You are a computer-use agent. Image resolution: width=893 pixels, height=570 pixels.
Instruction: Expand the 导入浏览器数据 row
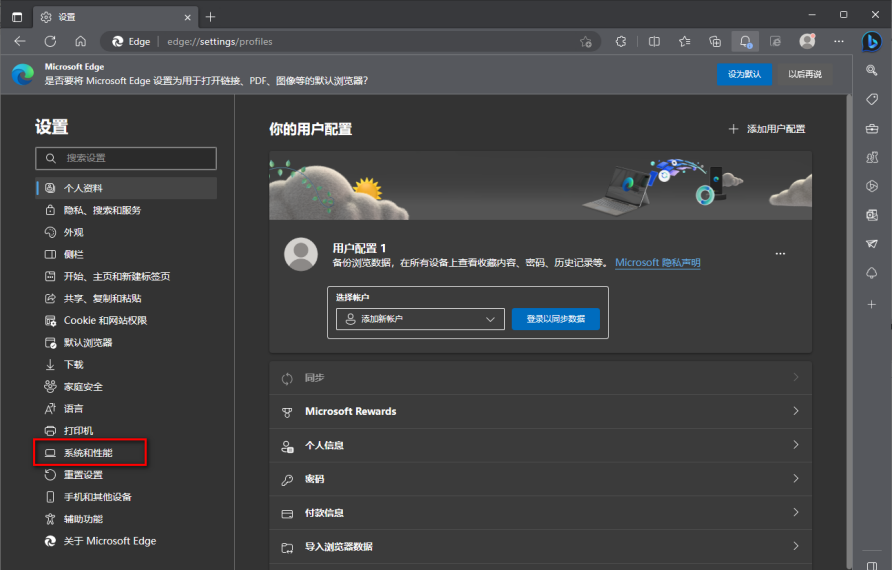tap(540, 547)
